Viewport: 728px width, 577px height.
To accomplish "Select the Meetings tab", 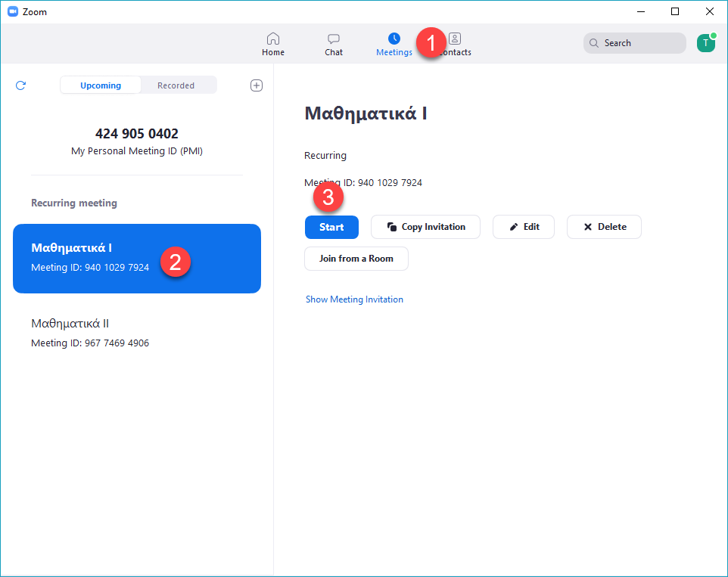I will pyautogui.click(x=394, y=45).
